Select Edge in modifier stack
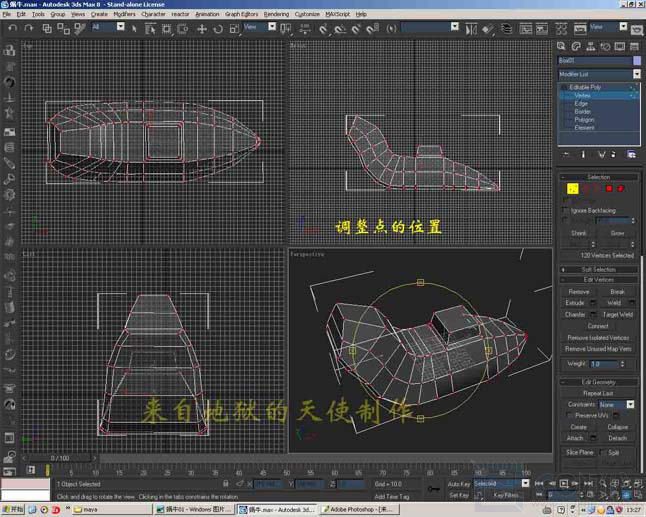 pos(581,103)
